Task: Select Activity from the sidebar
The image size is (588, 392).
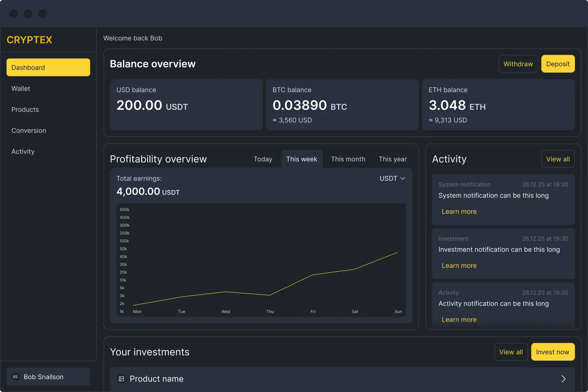Action: tap(23, 151)
